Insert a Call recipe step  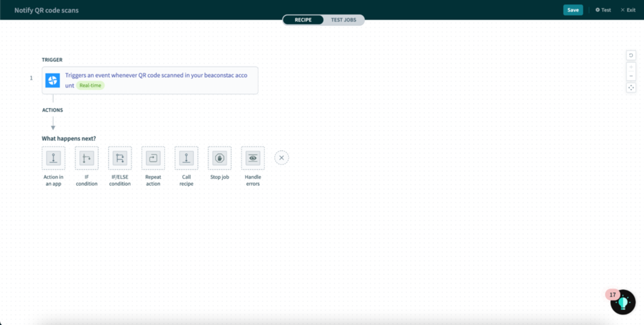[186, 158]
